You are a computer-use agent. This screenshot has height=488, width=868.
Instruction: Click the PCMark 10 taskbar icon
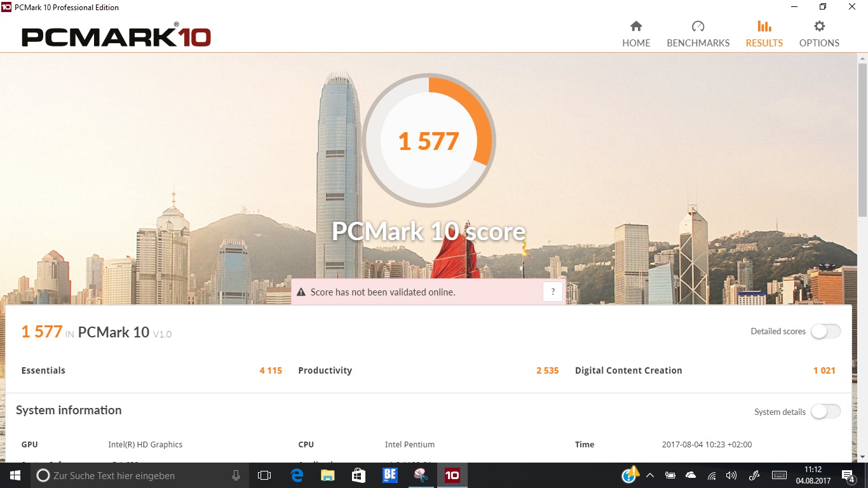pos(452,475)
